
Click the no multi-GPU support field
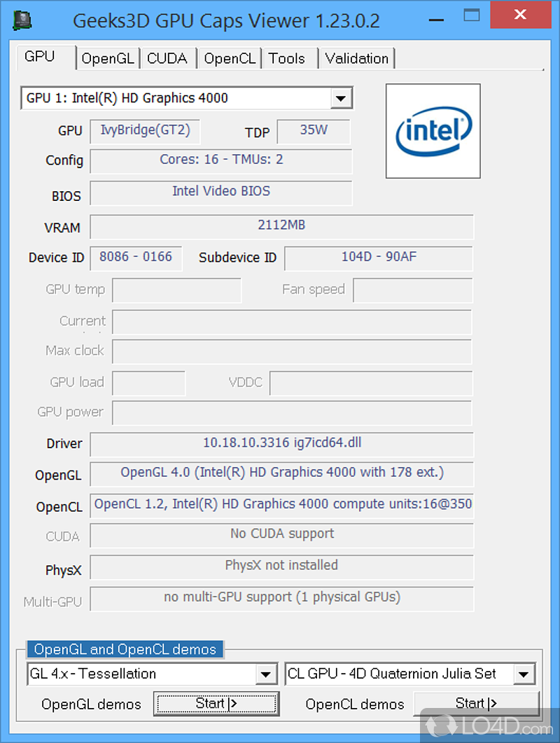click(x=281, y=599)
